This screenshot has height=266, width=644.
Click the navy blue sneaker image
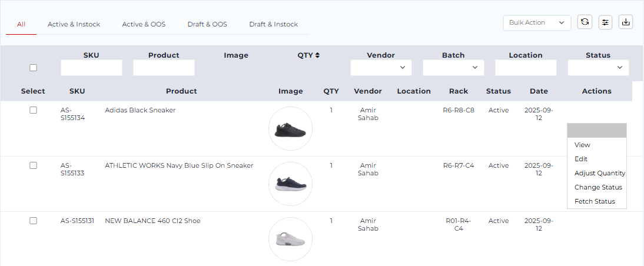pos(290,184)
